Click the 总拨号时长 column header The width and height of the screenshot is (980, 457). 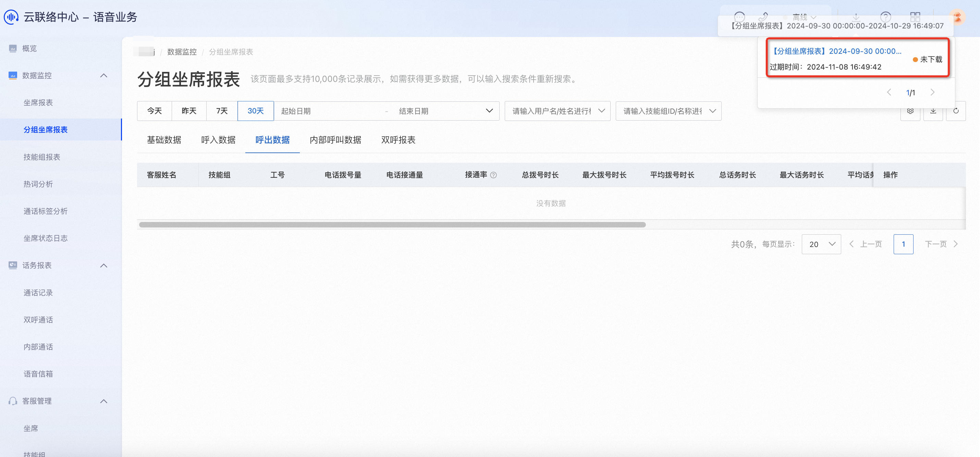pyautogui.click(x=540, y=175)
